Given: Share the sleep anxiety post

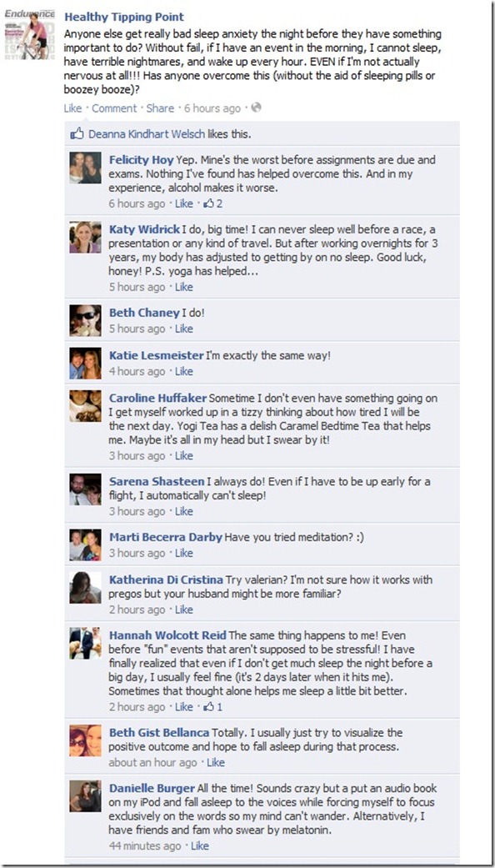Looking at the screenshot, I should tap(160, 108).
